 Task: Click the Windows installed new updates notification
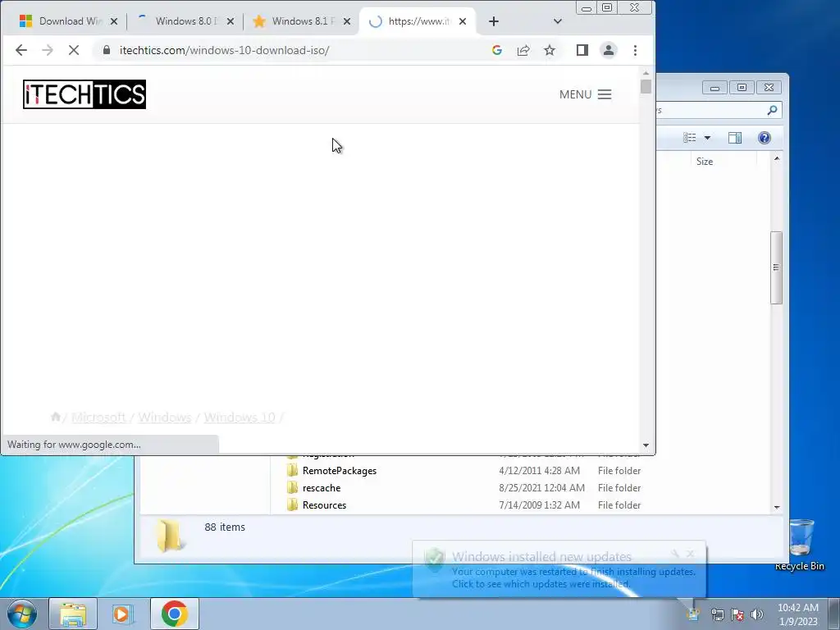(x=559, y=569)
